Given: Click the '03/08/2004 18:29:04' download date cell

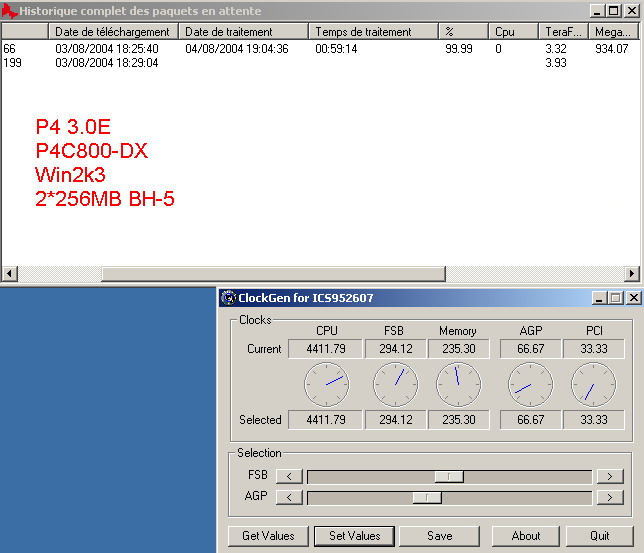Looking at the screenshot, I should [107, 63].
